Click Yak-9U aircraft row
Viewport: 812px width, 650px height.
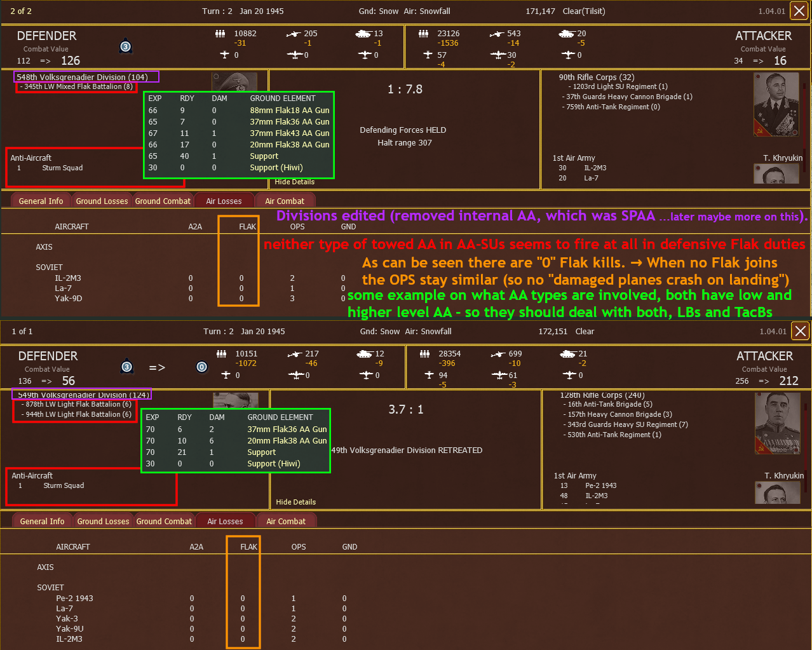[201, 629]
